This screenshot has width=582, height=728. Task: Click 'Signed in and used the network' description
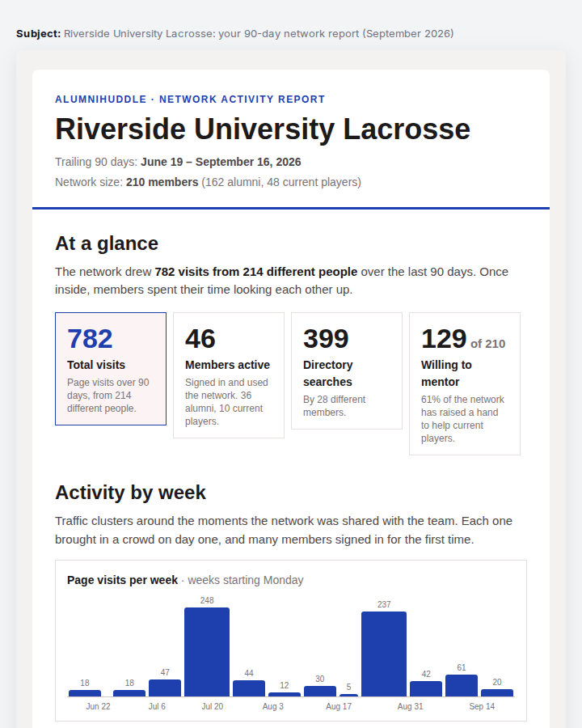click(226, 401)
